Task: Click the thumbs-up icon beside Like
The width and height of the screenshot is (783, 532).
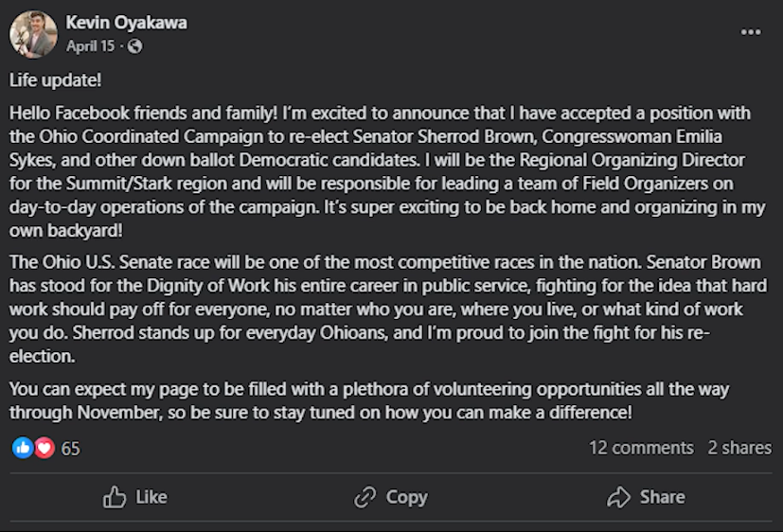Action: tap(115, 497)
